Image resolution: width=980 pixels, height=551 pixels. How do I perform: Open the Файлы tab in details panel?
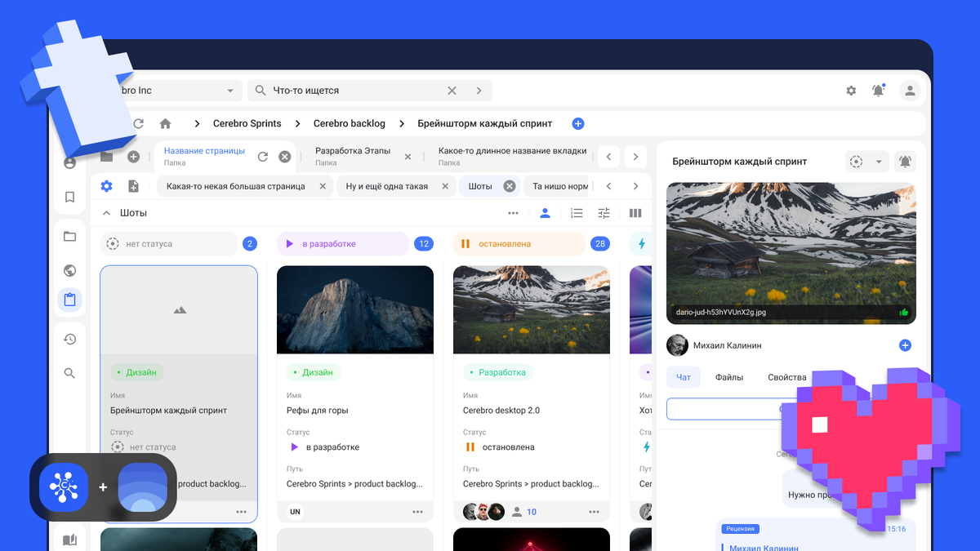coord(728,377)
